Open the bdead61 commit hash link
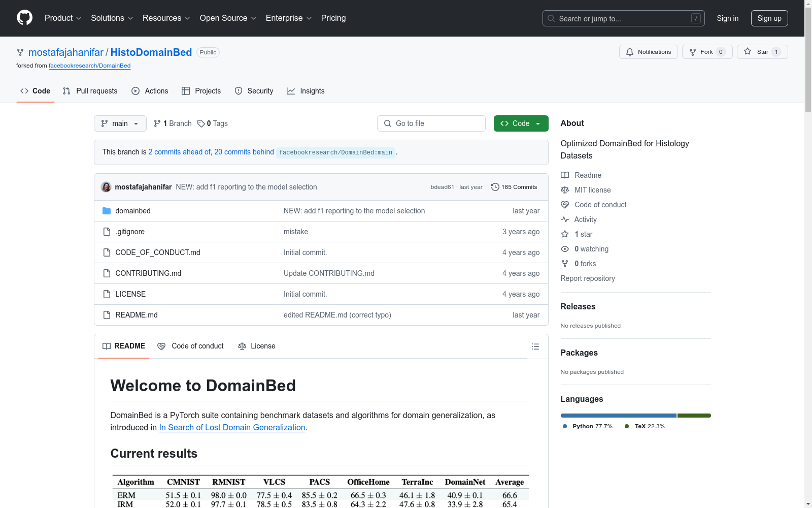 443,187
